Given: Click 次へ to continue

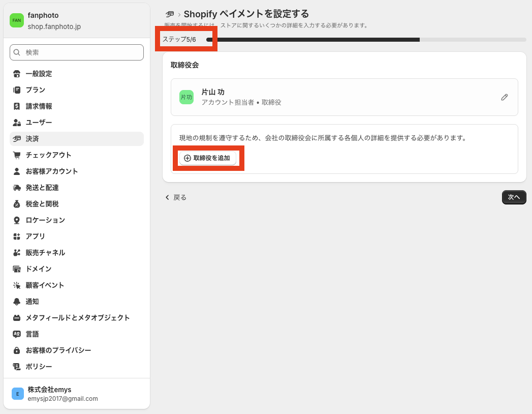Looking at the screenshot, I should [514, 197].
